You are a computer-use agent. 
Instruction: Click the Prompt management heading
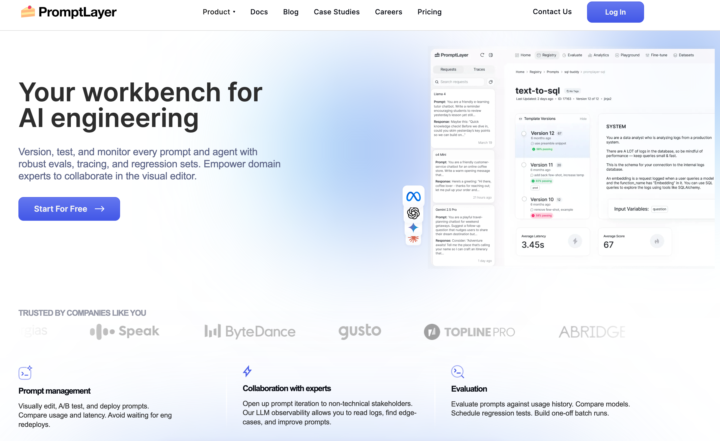[55, 391]
